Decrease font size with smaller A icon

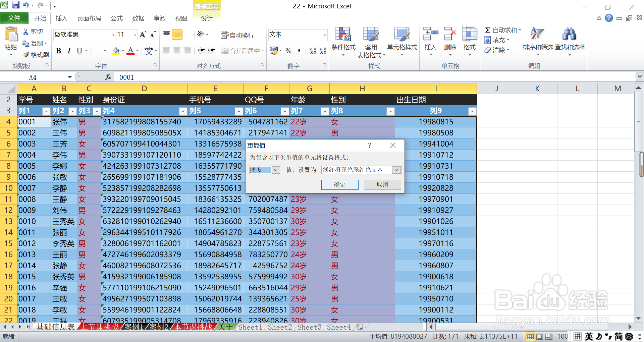click(x=153, y=35)
